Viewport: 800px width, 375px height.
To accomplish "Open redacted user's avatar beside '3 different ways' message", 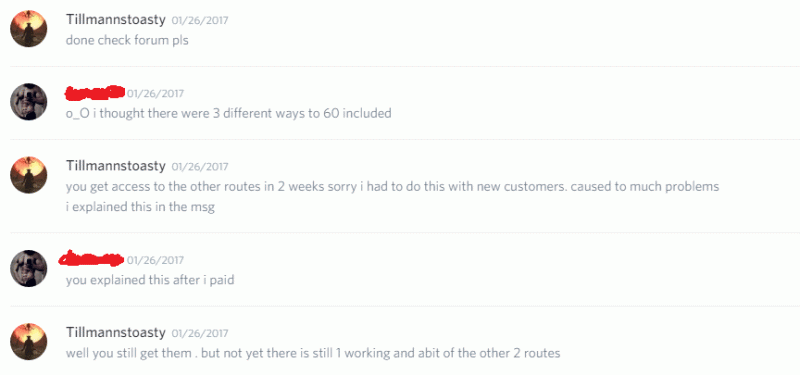I will point(29,102).
